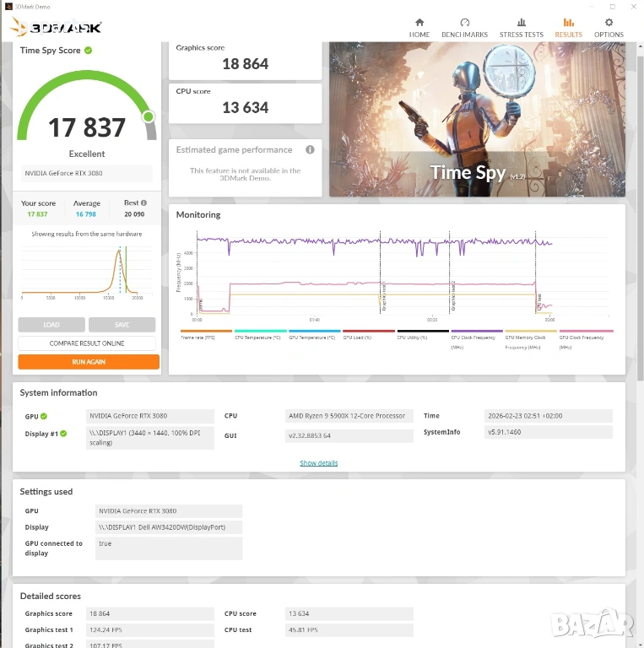Click the info icon next to Best score
The width and height of the screenshot is (644, 648).
pos(143,203)
